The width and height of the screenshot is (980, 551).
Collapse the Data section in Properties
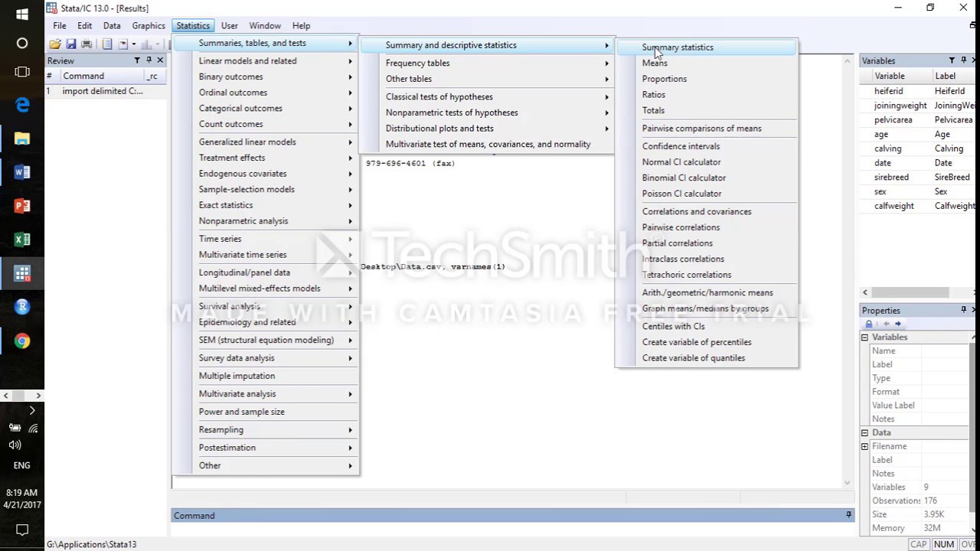(864, 433)
